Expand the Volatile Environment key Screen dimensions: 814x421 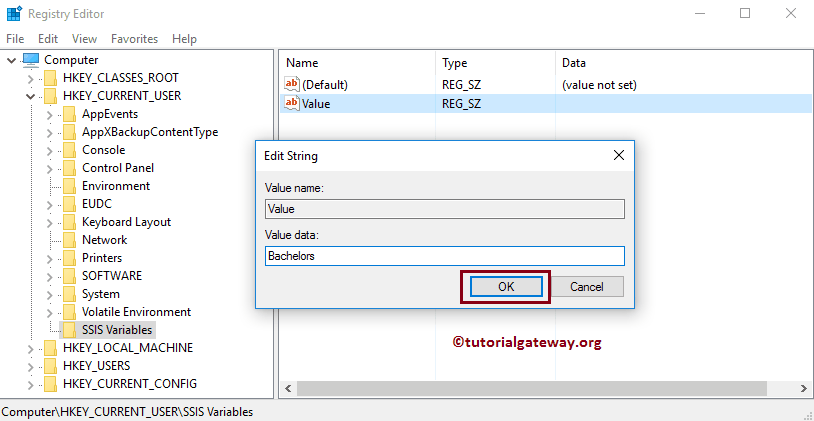pyautogui.click(x=49, y=313)
